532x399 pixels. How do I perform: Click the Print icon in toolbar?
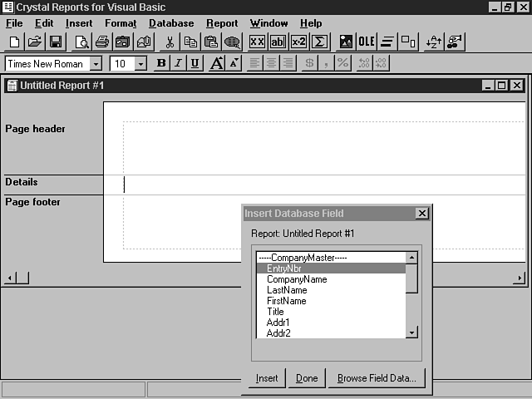pos(101,42)
